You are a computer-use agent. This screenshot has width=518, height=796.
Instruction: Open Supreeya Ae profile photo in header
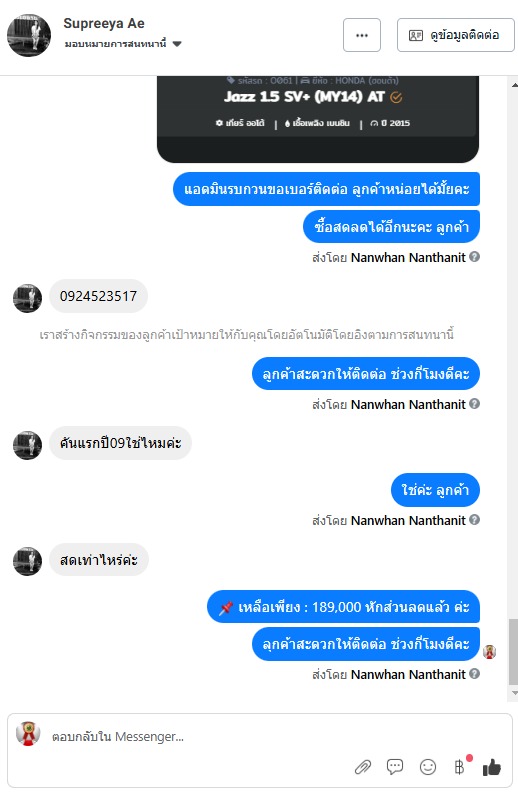point(29,35)
